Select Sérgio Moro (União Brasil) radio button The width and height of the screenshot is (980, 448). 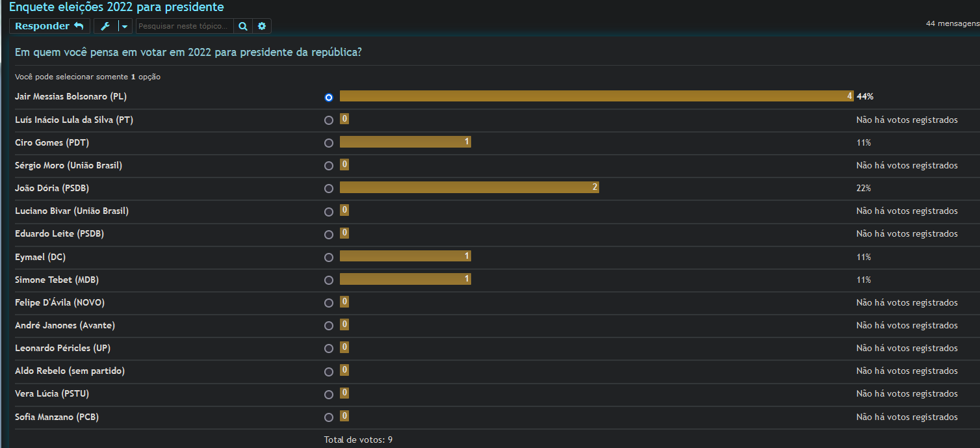[329, 166]
